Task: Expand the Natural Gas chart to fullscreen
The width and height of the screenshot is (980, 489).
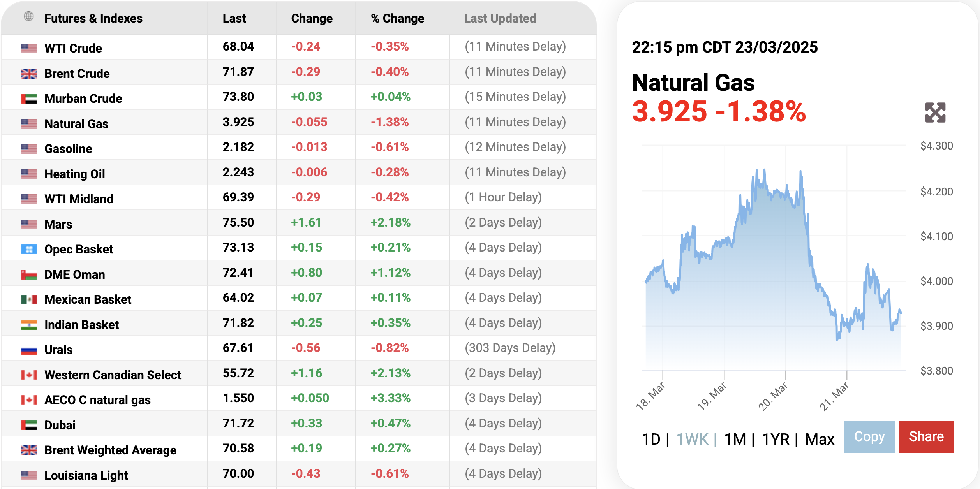Action: click(x=935, y=113)
